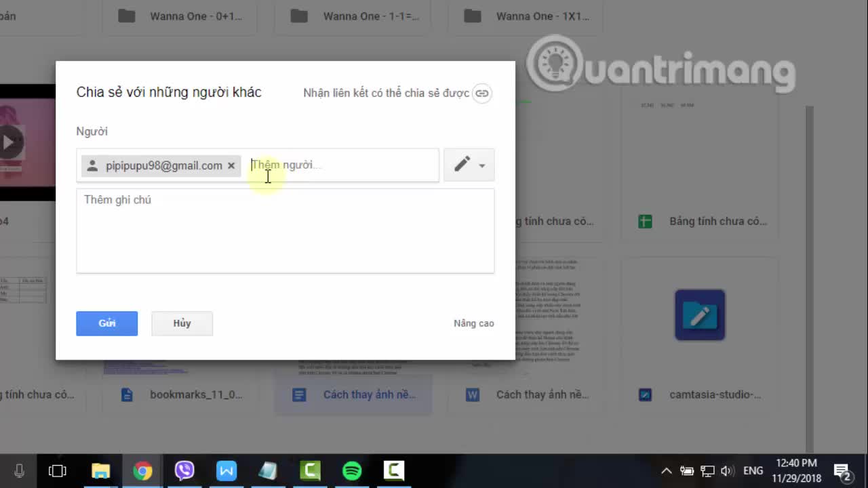
Task: Open the Action Center notifications
Action: (x=843, y=471)
